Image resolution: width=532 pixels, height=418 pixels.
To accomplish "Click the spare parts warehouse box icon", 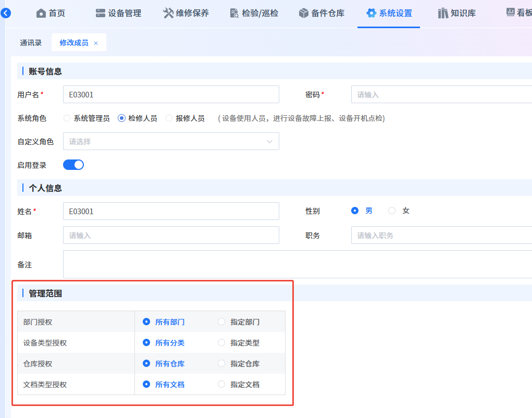I will click(x=304, y=14).
